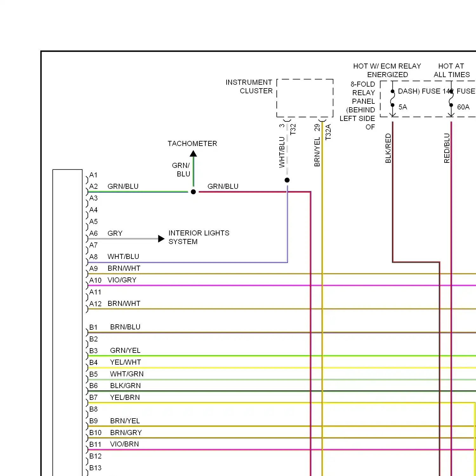Click the 60A fuse symbol
This screenshot has height=476, width=476.
click(x=451, y=98)
